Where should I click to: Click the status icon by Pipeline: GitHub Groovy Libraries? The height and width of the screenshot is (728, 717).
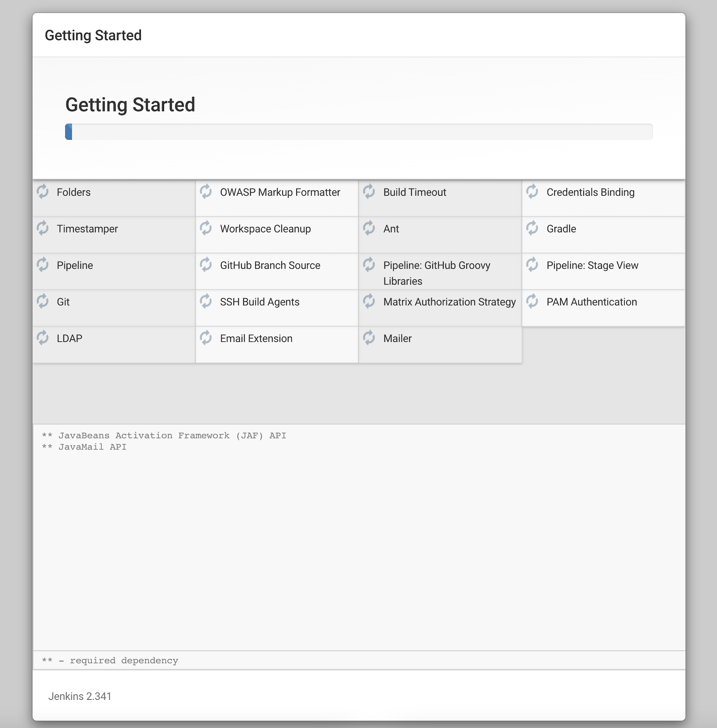(369, 265)
